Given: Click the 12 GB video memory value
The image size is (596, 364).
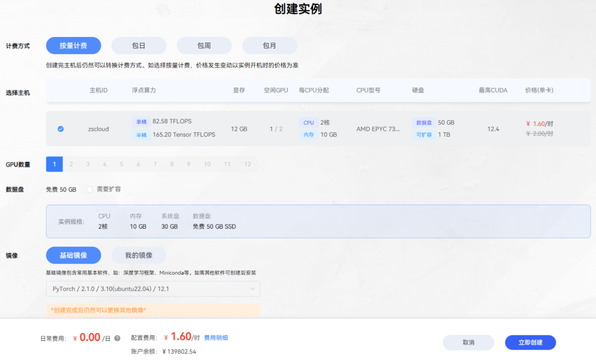Looking at the screenshot, I should [x=239, y=129].
